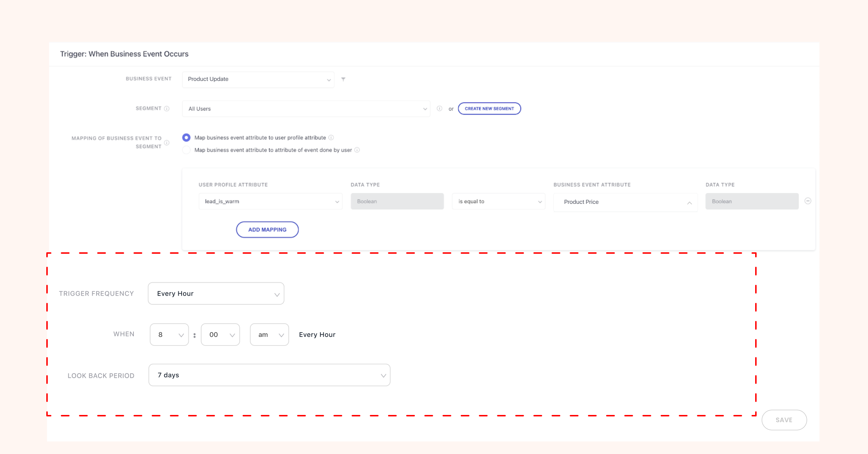Click info icon after user profile attribute option
Screen dimensions: 868x454
click(x=331, y=138)
